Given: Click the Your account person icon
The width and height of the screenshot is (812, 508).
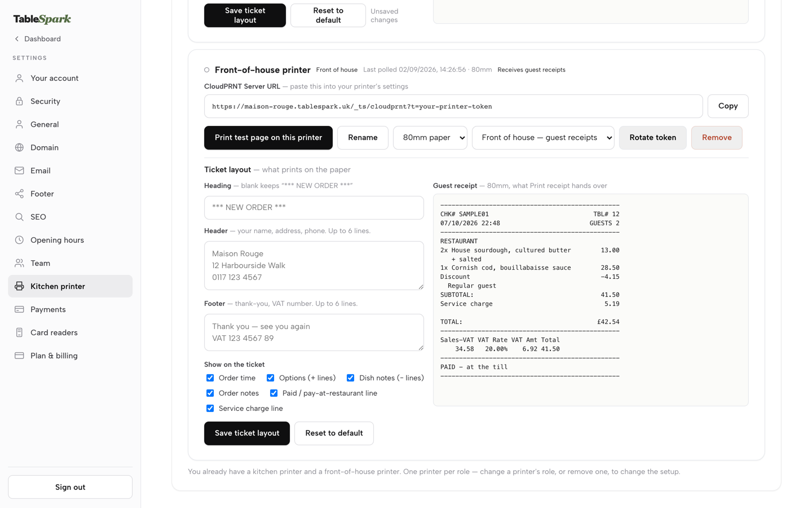Looking at the screenshot, I should coord(19,78).
